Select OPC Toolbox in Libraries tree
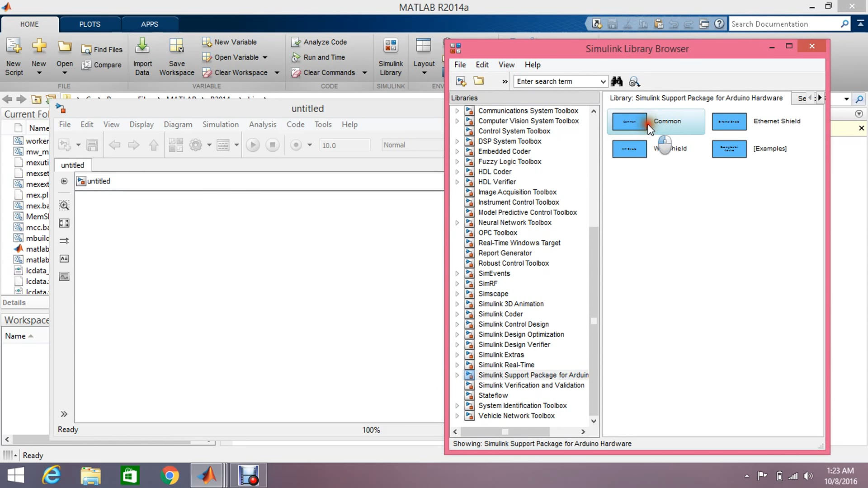 497,233
